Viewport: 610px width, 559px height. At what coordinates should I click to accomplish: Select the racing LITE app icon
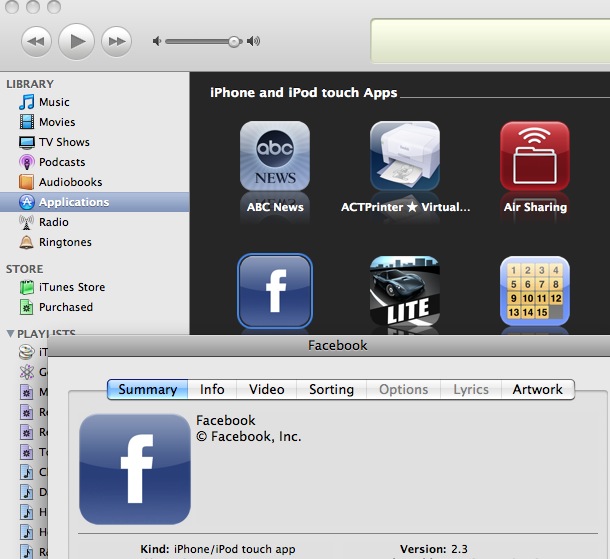pos(405,291)
